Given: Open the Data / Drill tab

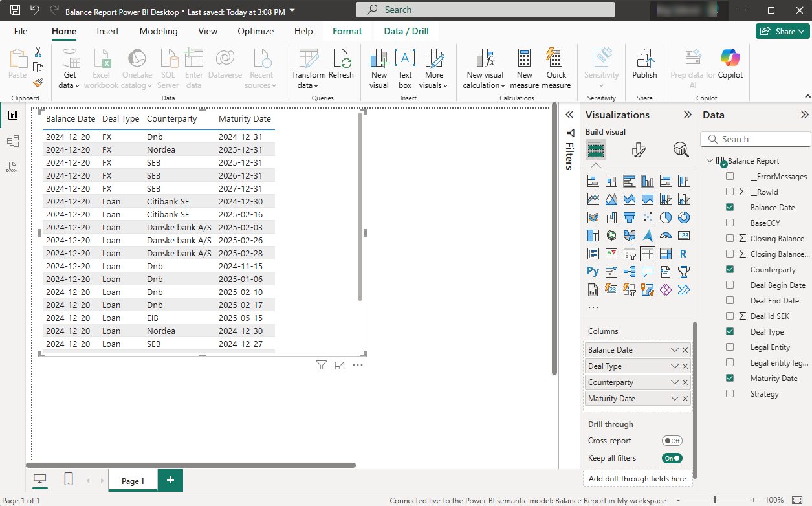Looking at the screenshot, I should pos(406,31).
